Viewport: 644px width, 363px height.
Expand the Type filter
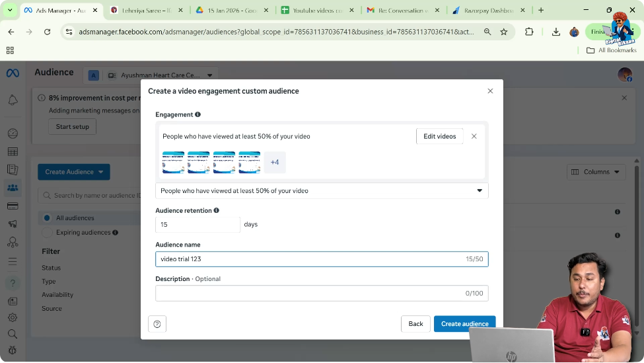pyautogui.click(x=48, y=281)
